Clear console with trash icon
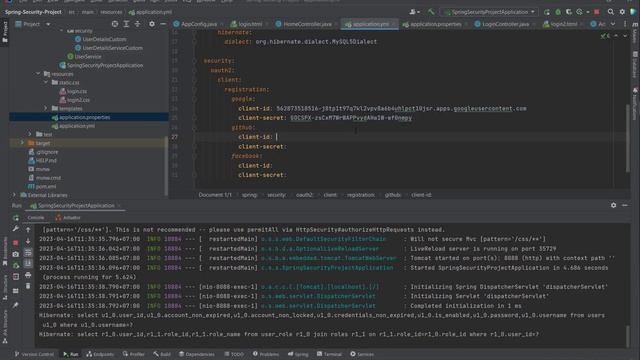Screen dimensions: 640x360 (x=28, y=286)
